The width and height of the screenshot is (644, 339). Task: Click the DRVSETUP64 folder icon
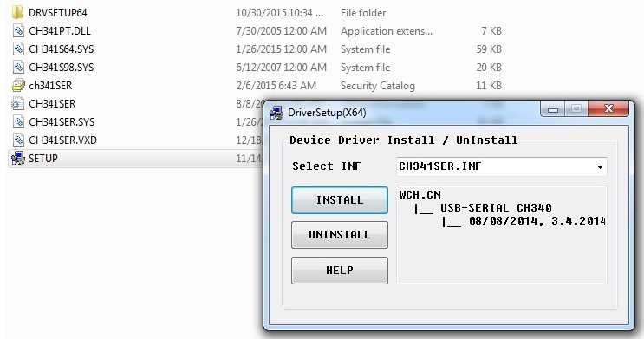coord(17,13)
